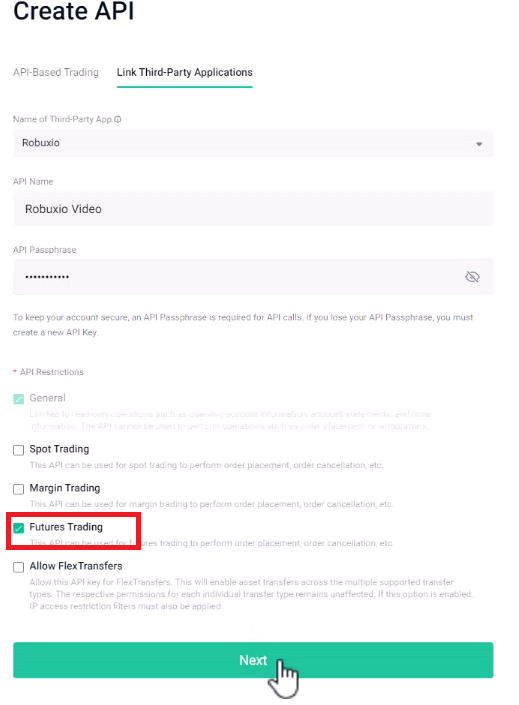Click the disabled General checkbox
This screenshot has width=519, height=705.
click(18, 399)
